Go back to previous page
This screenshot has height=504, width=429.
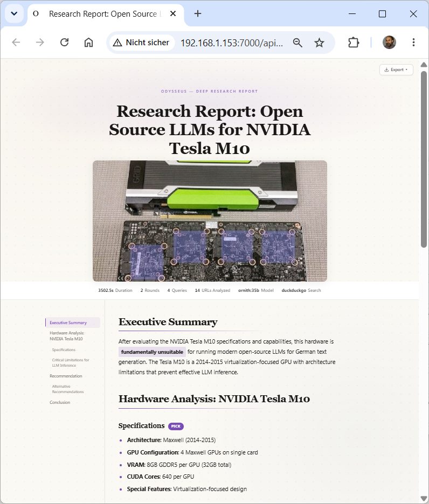click(16, 43)
